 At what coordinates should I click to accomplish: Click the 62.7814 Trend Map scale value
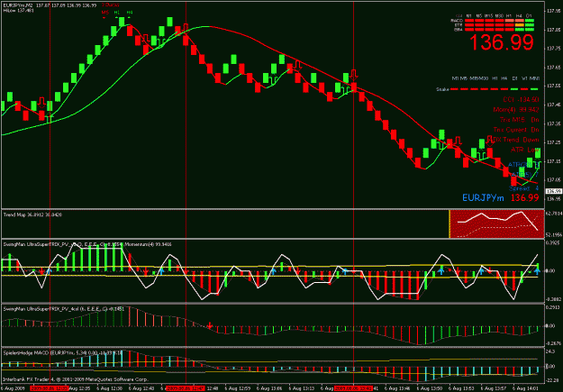point(553,214)
